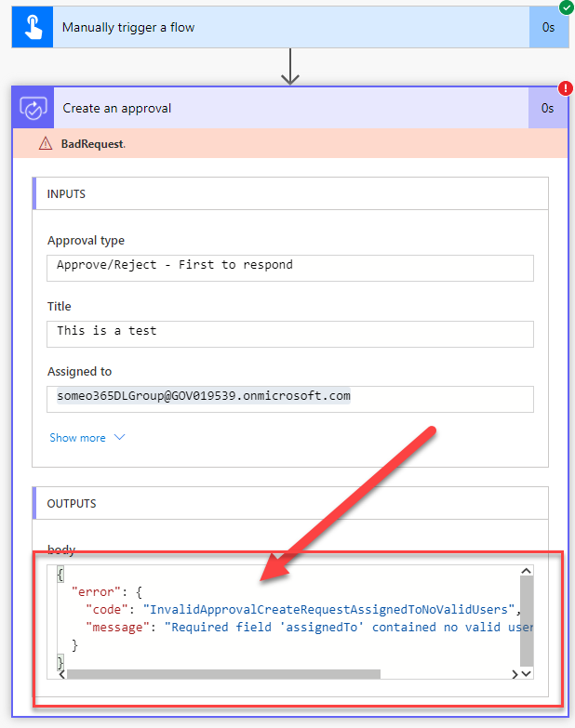Click the manual trigger hand icon
Image resolution: width=575 pixels, height=728 pixels.
tap(33, 27)
